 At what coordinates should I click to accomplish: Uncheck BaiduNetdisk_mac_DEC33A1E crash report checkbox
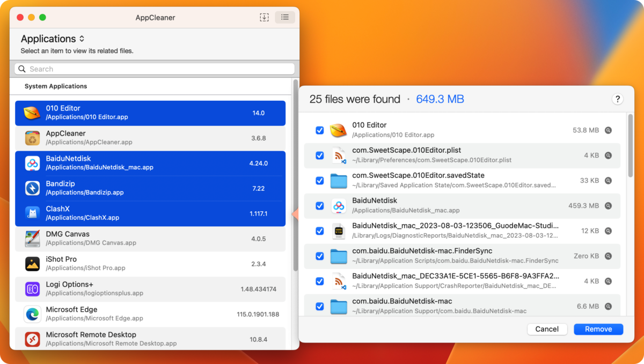pos(320,281)
